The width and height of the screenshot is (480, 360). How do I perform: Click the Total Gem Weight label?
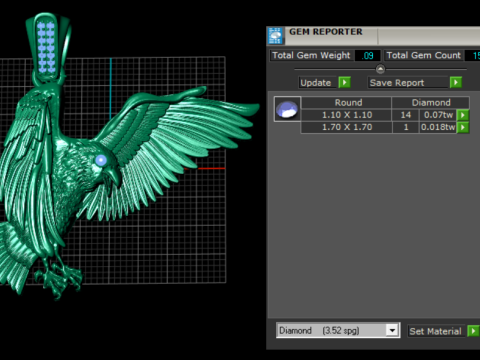pyautogui.click(x=311, y=55)
